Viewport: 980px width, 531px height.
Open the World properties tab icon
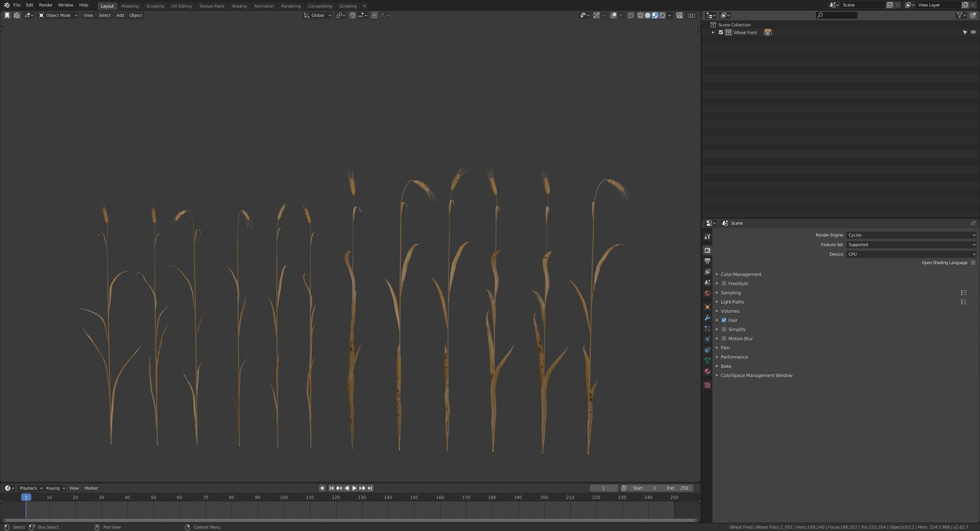tap(707, 293)
